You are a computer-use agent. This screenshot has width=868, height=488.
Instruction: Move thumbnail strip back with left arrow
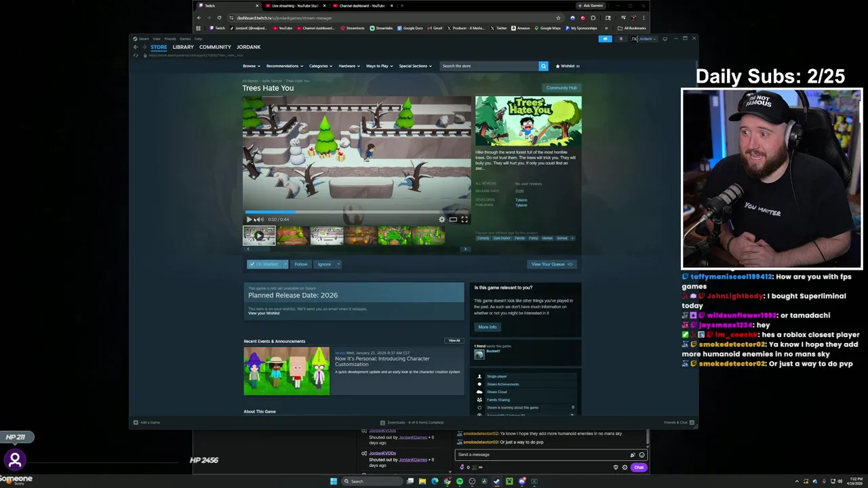(248, 249)
